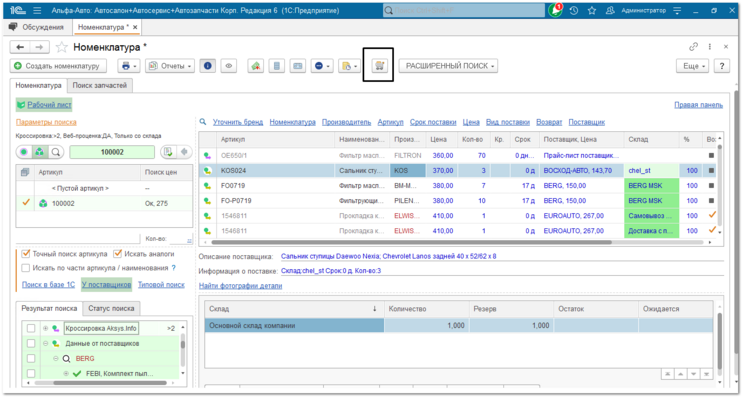Click Найти фотографии детали link
This screenshot has height=398, width=743.
coord(240,286)
